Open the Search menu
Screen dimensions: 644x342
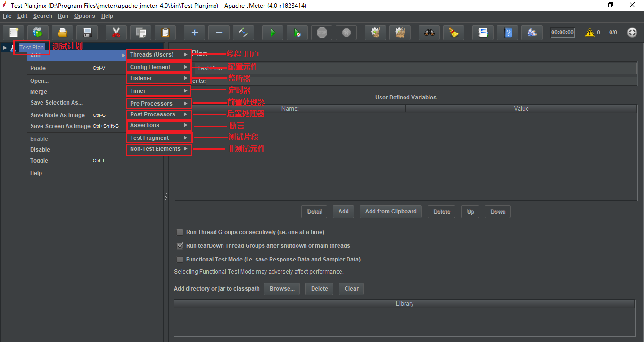42,16
